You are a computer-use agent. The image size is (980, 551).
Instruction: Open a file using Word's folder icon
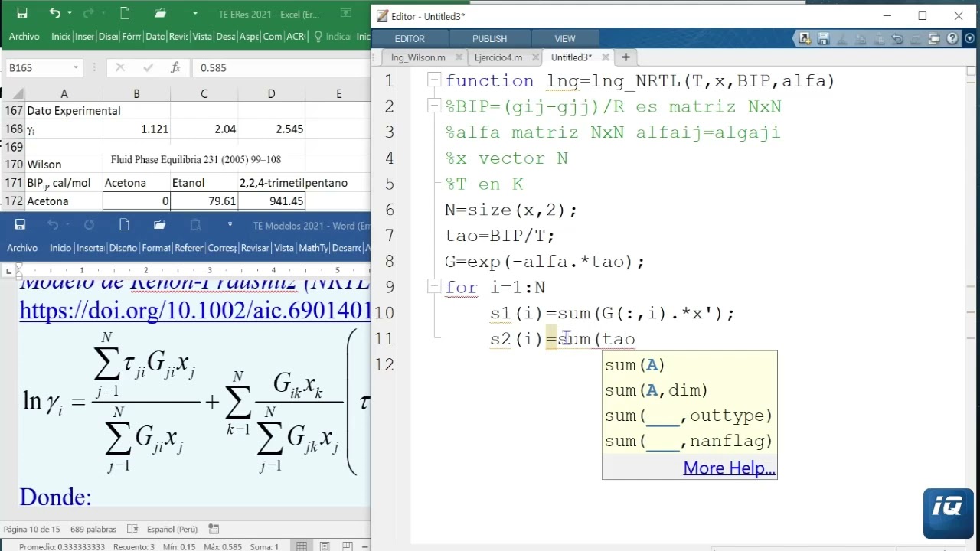click(x=159, y=224)
